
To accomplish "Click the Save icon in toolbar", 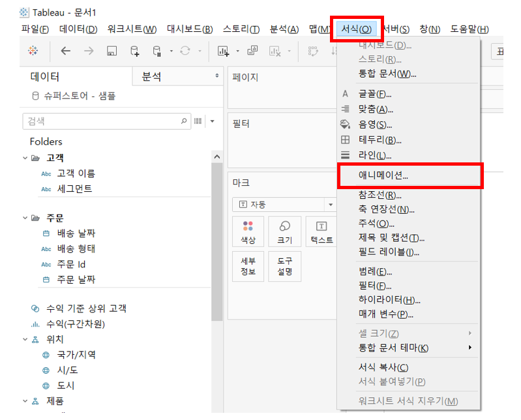I will point(112,51).
